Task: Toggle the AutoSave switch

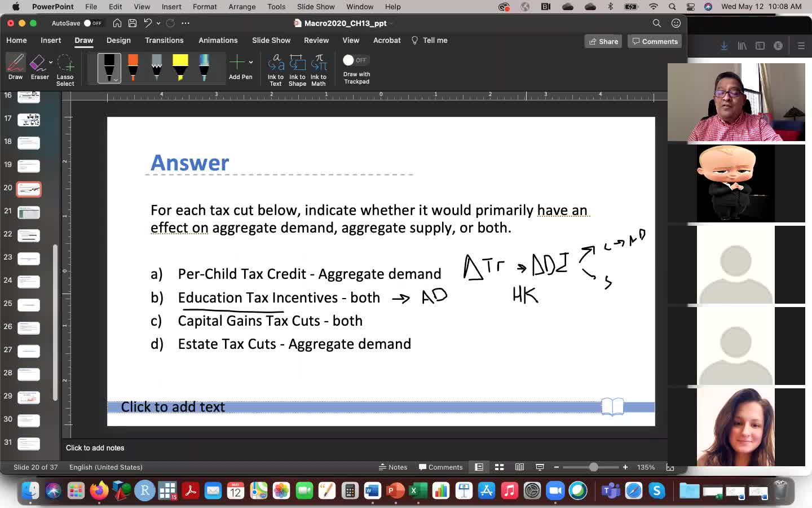Action: (x=93, y=23)
